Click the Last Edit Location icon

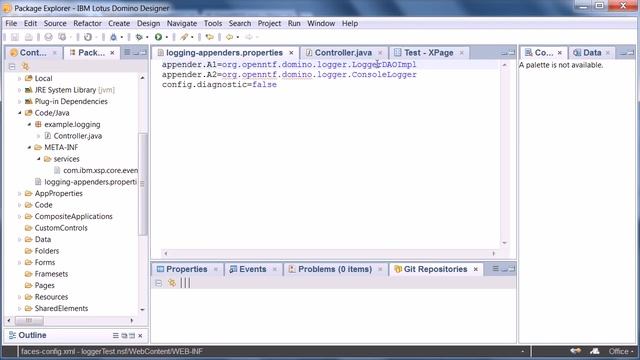210,37
